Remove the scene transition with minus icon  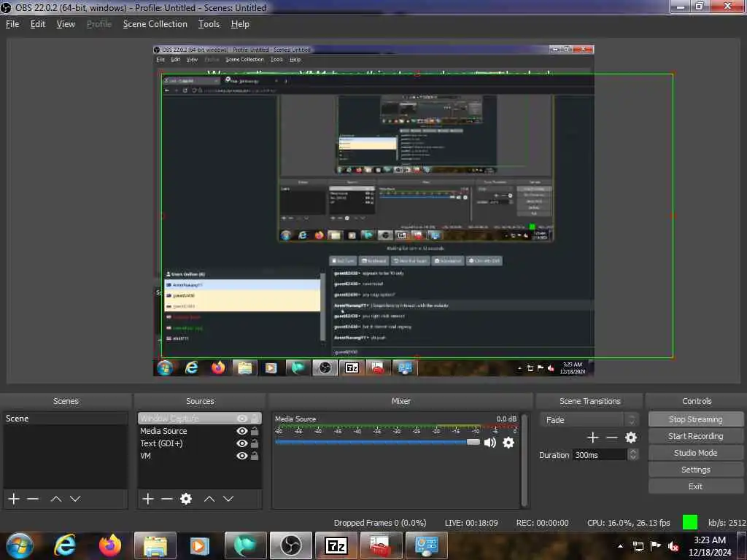click(612, 437)
